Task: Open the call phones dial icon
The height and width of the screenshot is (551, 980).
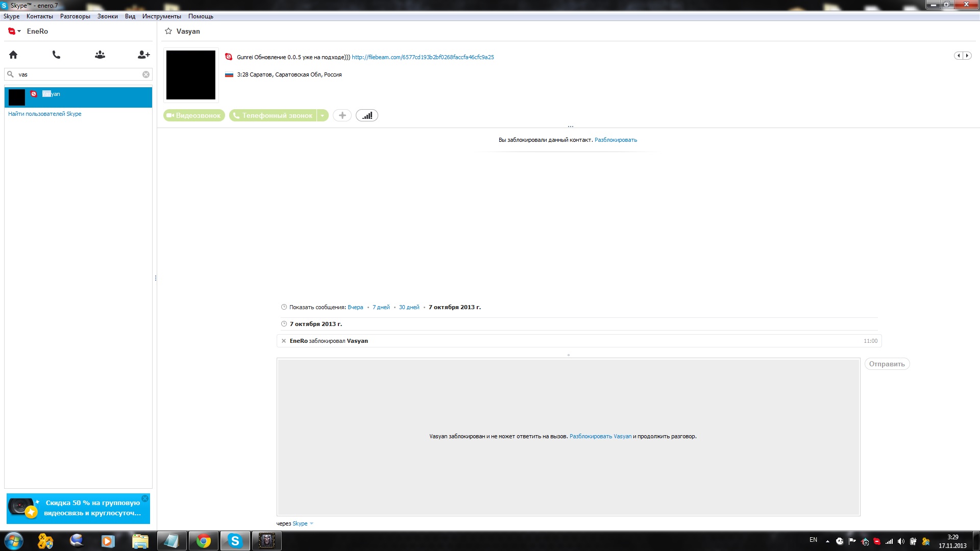Action: [x=57, y=55]
